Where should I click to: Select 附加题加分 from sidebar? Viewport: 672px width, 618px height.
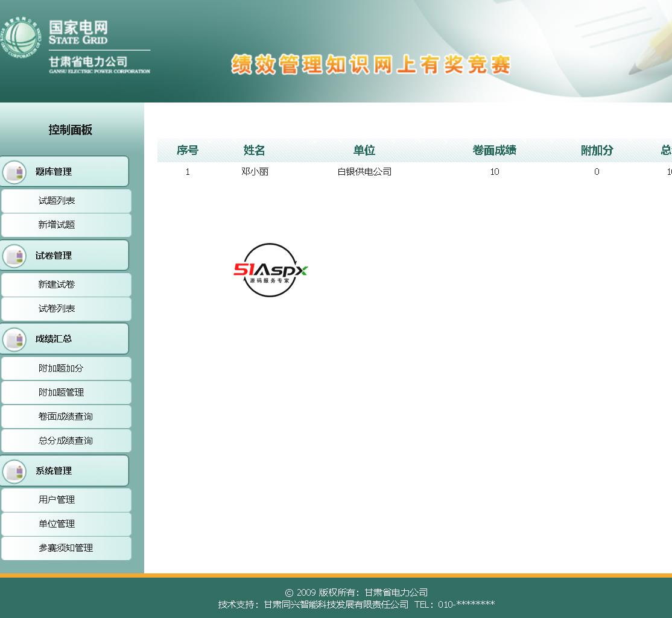click(61, 368)
